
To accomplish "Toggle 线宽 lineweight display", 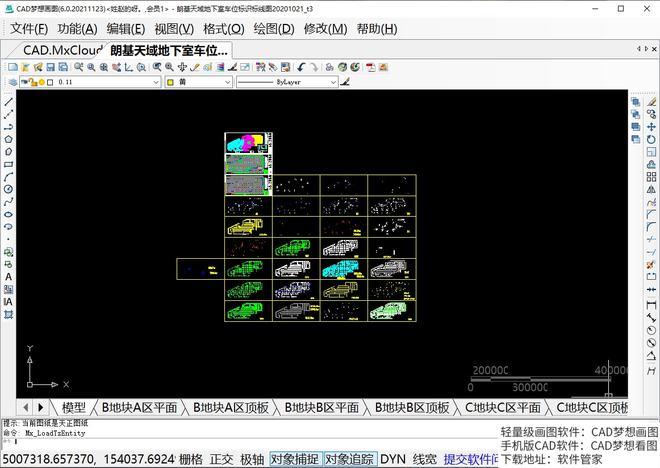I will coord(424,459).
